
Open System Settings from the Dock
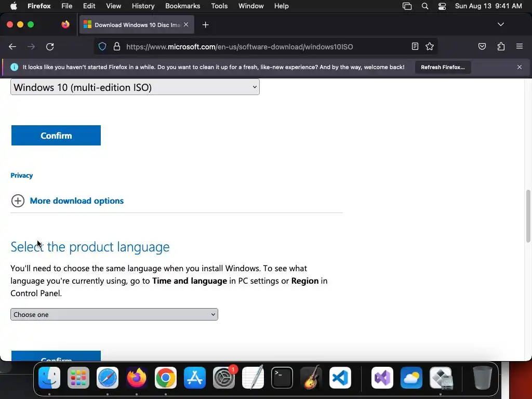[x=224, y=377]
